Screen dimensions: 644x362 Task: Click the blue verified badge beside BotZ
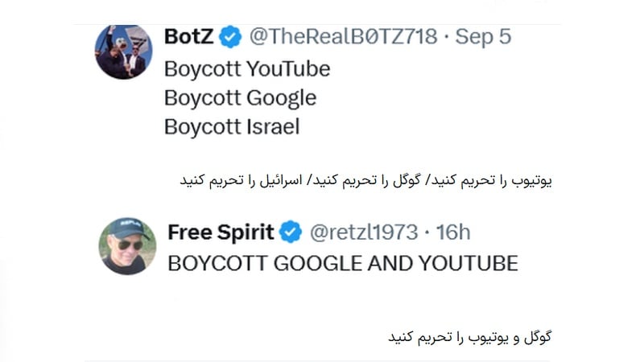tap(231, 37)
